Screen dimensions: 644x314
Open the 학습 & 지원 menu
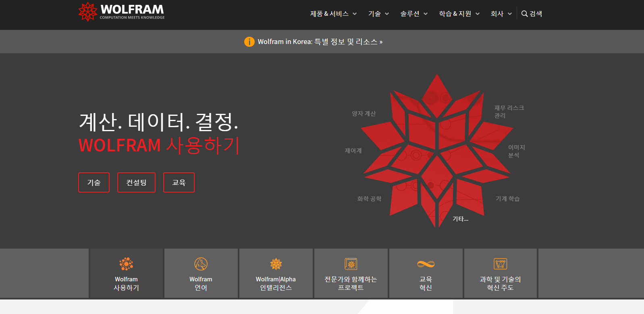click(x=455, y=14)
